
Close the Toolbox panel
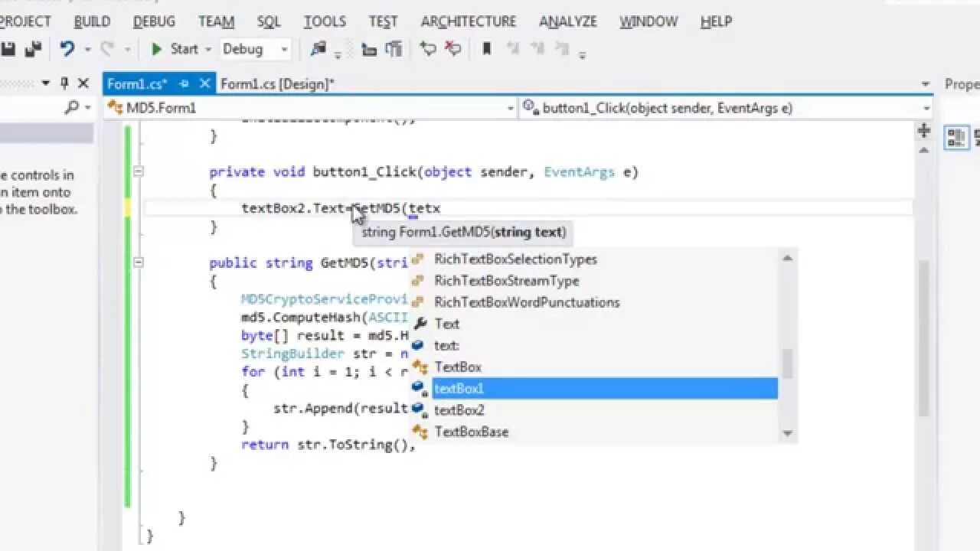coord(83,83)
